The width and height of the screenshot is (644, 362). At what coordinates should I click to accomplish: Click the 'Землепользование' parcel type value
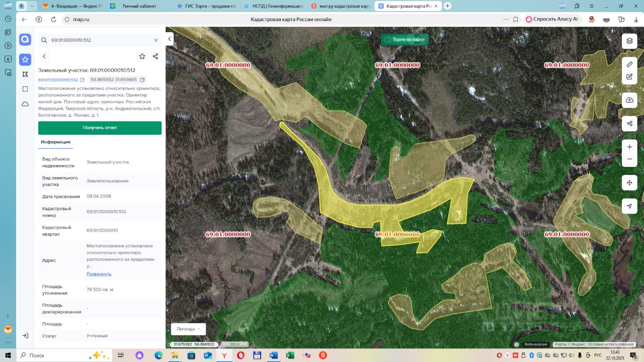tap(108, 181)
